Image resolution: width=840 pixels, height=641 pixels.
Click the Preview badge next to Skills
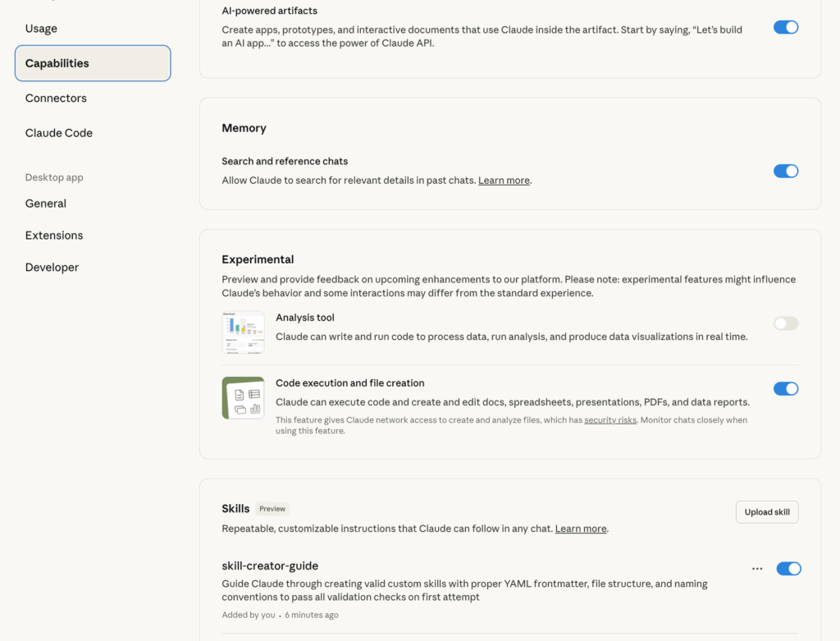pyautogui.click(x=272, y=508)
